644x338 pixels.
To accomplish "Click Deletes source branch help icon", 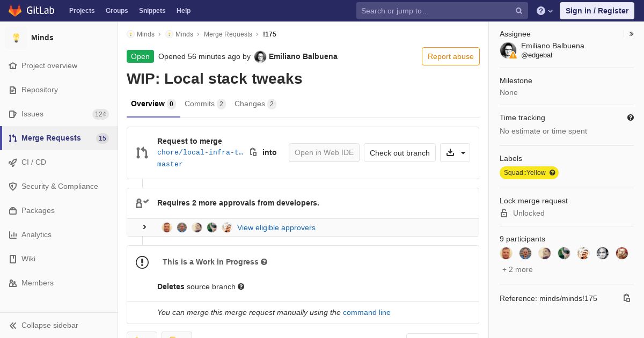I will pyautogui.click(x=241, y=286).
